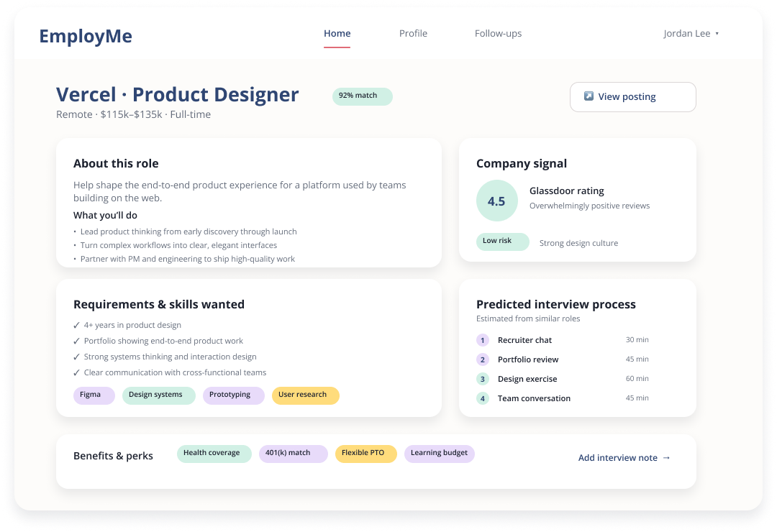
Task: Select the Figma skill tag
Action: 94,395
